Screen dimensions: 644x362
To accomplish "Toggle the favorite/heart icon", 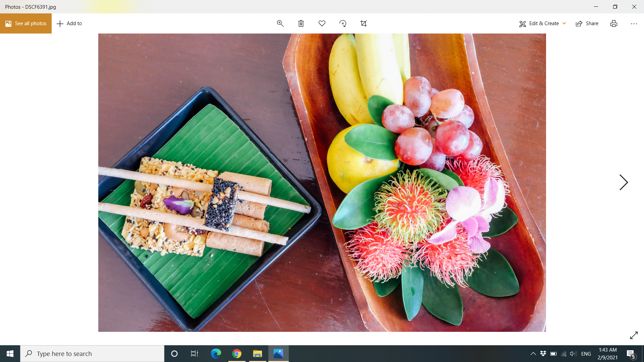I will [x=322, y=23].
